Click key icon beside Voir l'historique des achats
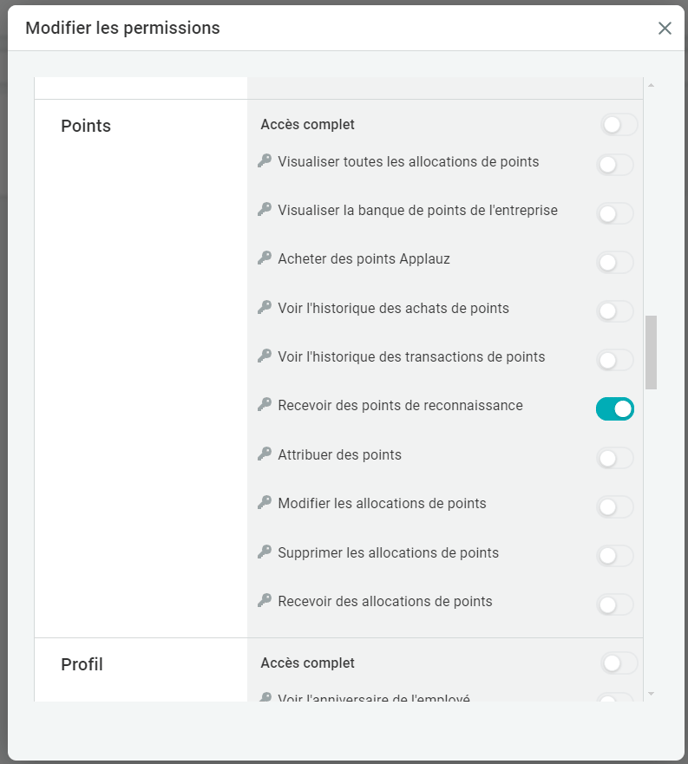The width and height of the screenshot is (688, 764). [x=265, y=308]
